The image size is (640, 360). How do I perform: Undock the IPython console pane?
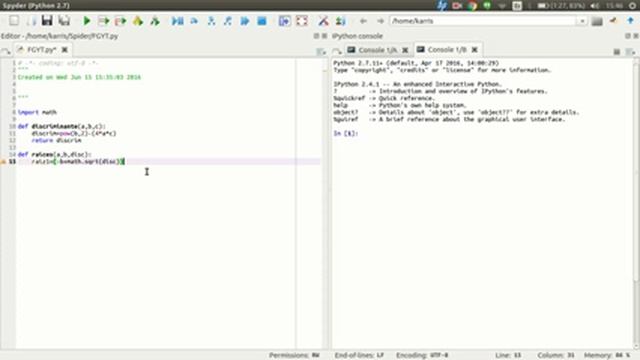coord(628,36)
